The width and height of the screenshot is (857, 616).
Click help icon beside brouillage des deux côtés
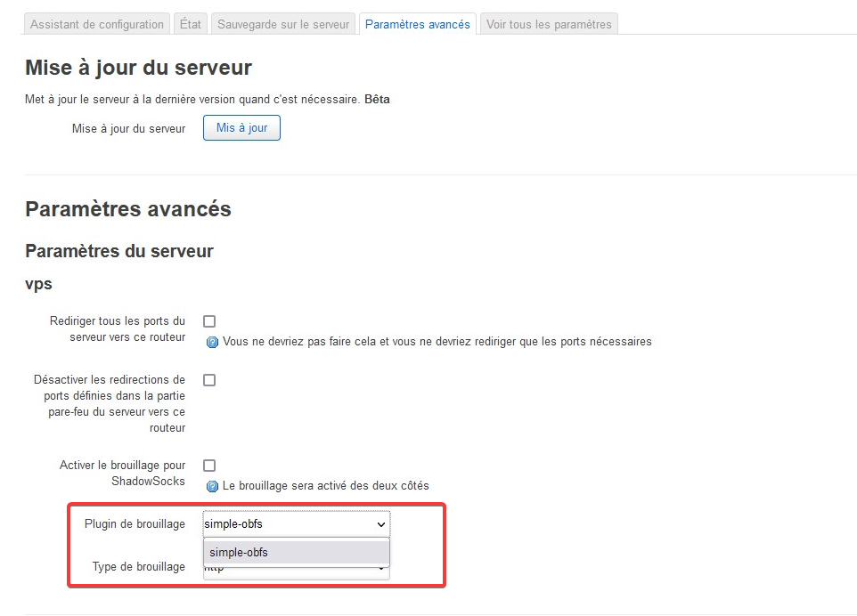212,486
